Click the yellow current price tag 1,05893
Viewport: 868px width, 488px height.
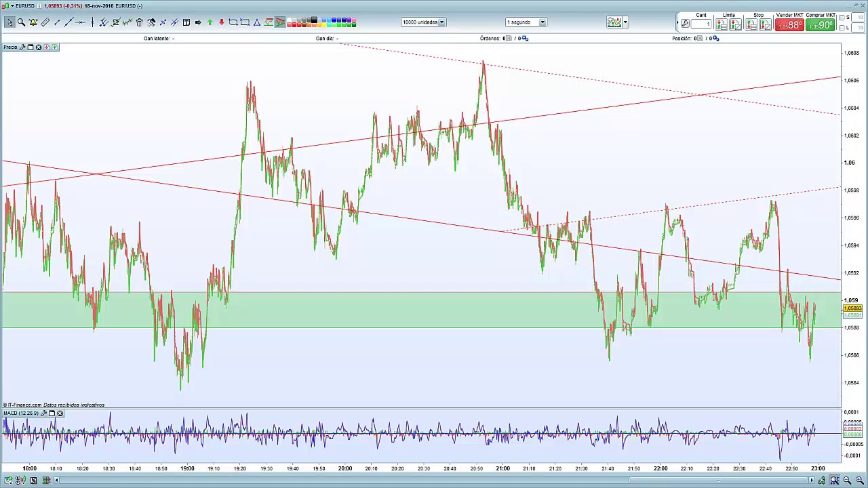tap(852, 308)
